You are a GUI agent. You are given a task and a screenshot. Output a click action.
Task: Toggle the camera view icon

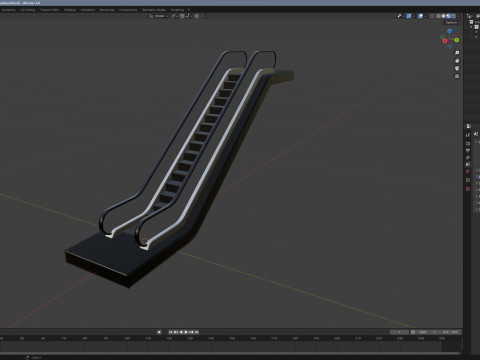point(457,68)
